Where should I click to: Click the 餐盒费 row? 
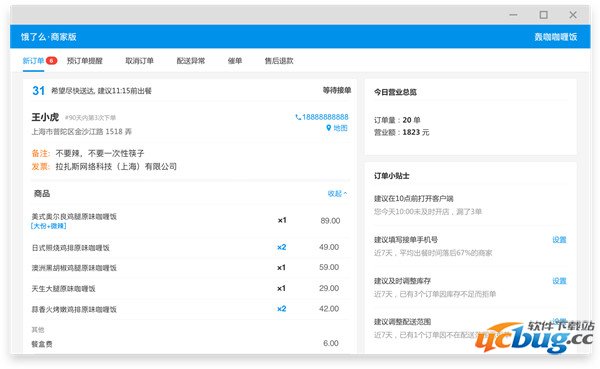(185, 344)
